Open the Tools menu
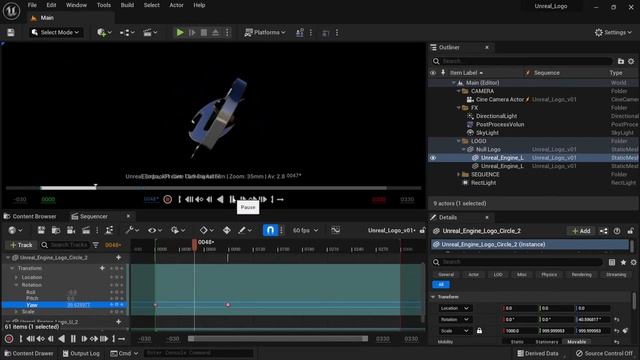The image size is (640, 360). pyautogui.click(x=104, y=5)
